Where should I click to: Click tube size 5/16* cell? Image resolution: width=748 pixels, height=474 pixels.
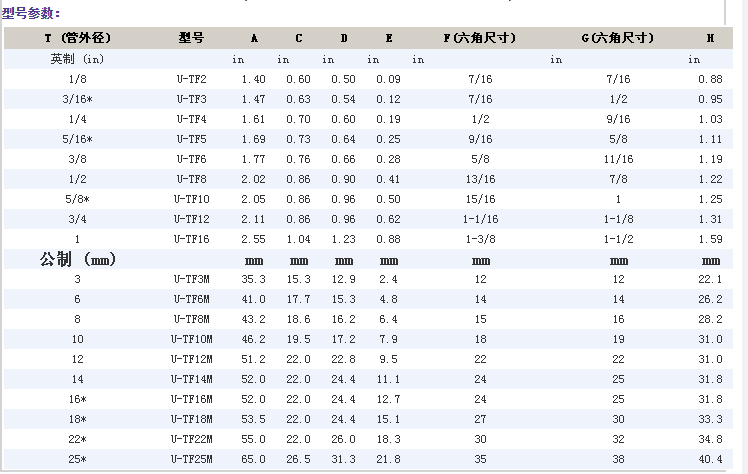click(77, 139)
